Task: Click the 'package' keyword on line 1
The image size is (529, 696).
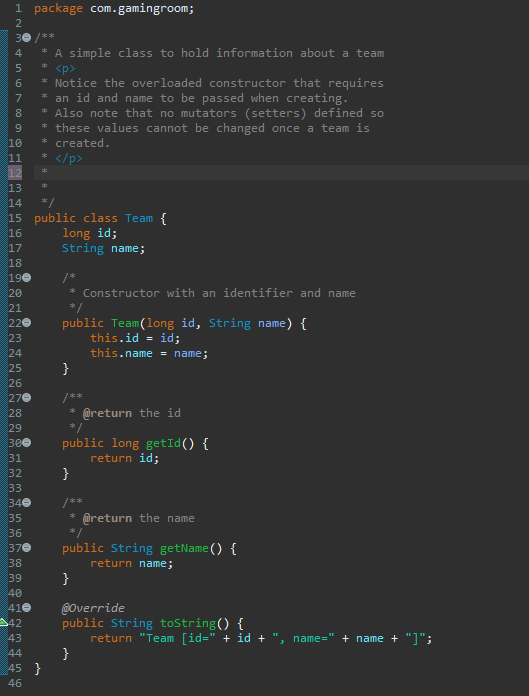Action: [58, 9]
